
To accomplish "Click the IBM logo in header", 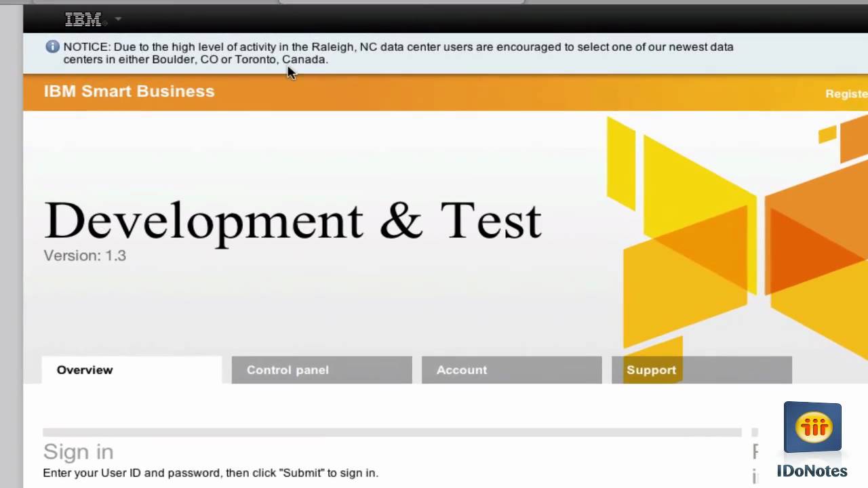I will [x=83, y=20].
